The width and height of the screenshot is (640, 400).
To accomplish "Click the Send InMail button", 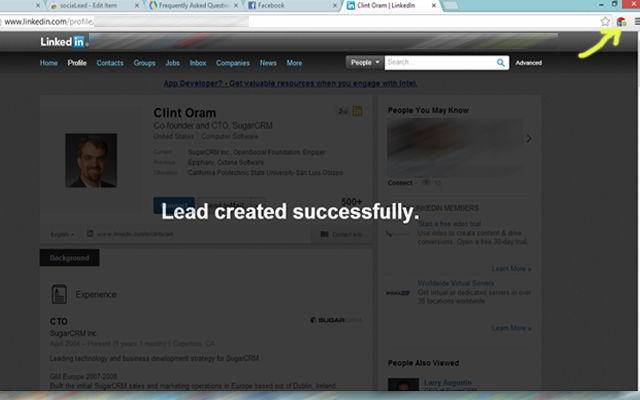I will (x=224, y=205).
